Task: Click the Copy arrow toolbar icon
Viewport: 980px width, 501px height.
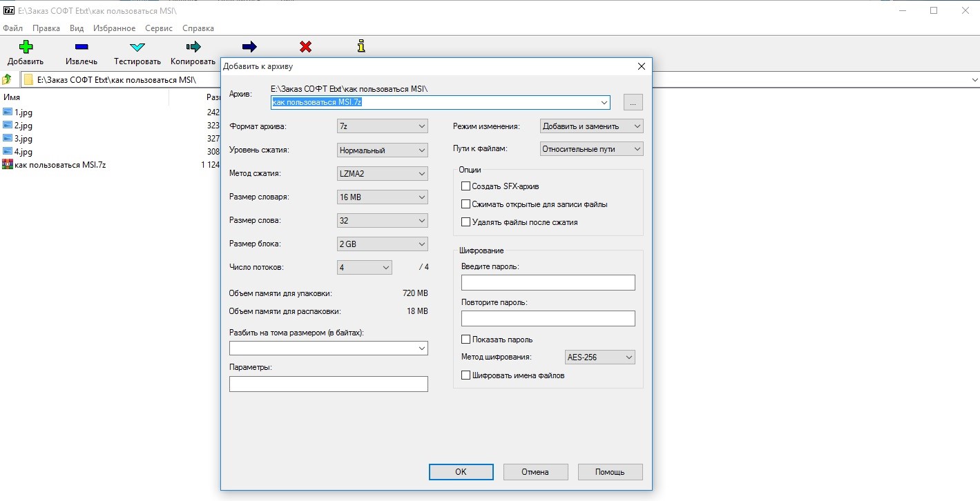Action: point(193,48)
